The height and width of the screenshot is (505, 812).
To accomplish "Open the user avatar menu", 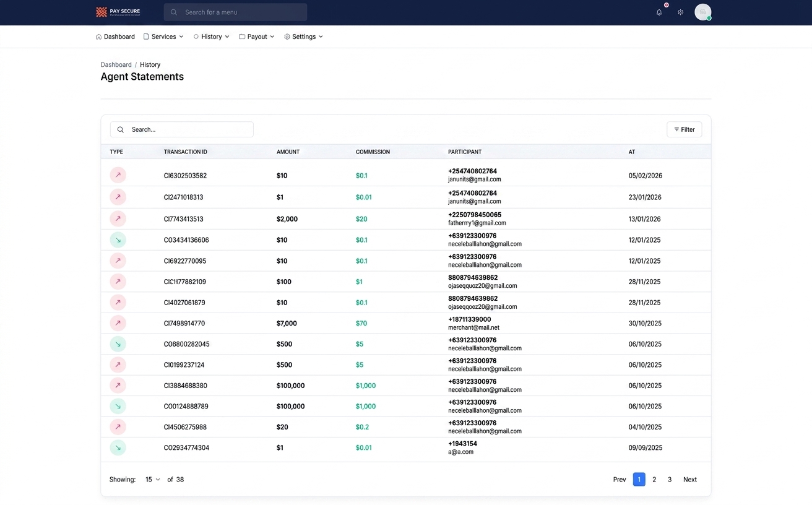I will (702, 12).
